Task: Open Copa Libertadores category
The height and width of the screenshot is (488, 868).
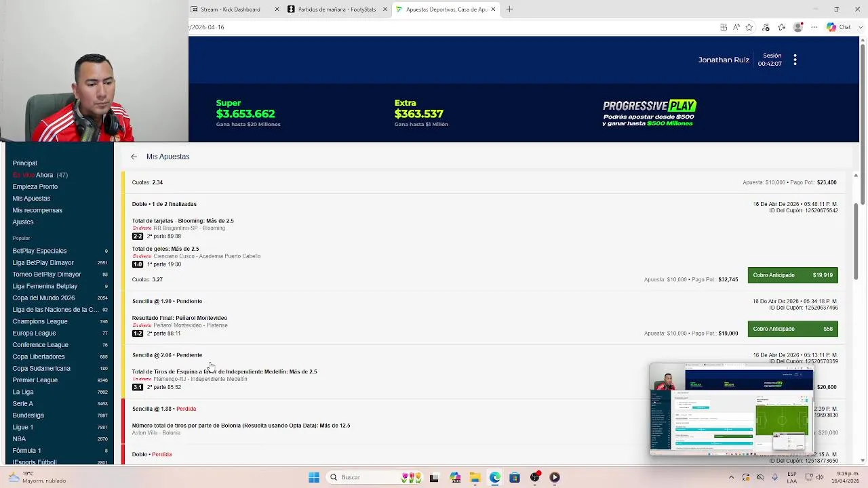Action: click(60, 357)
